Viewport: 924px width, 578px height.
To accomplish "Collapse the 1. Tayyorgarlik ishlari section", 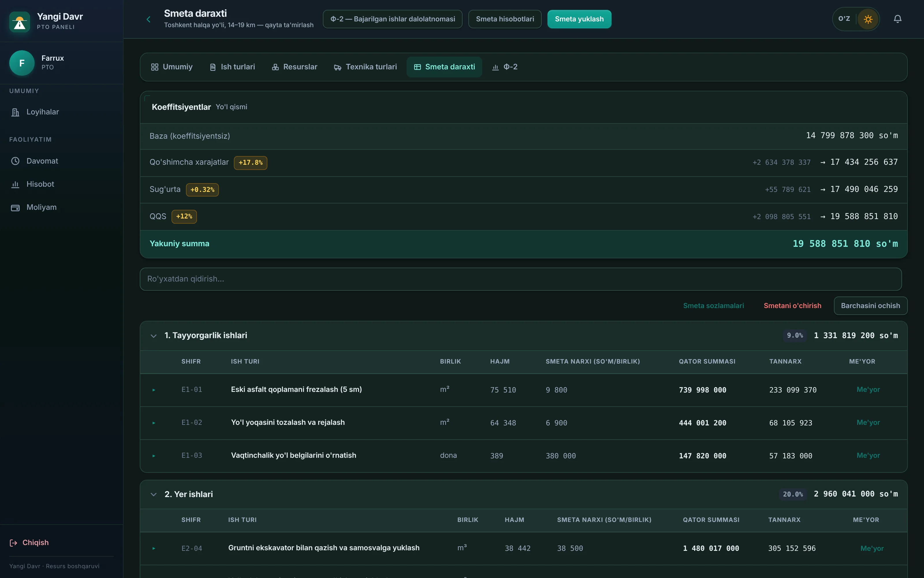I will [x=154, y=336].
